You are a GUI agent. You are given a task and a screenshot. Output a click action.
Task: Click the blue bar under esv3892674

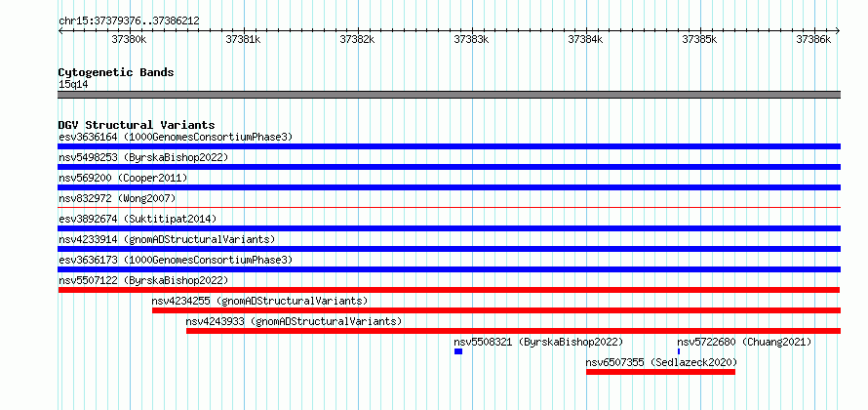pos(449,228)
